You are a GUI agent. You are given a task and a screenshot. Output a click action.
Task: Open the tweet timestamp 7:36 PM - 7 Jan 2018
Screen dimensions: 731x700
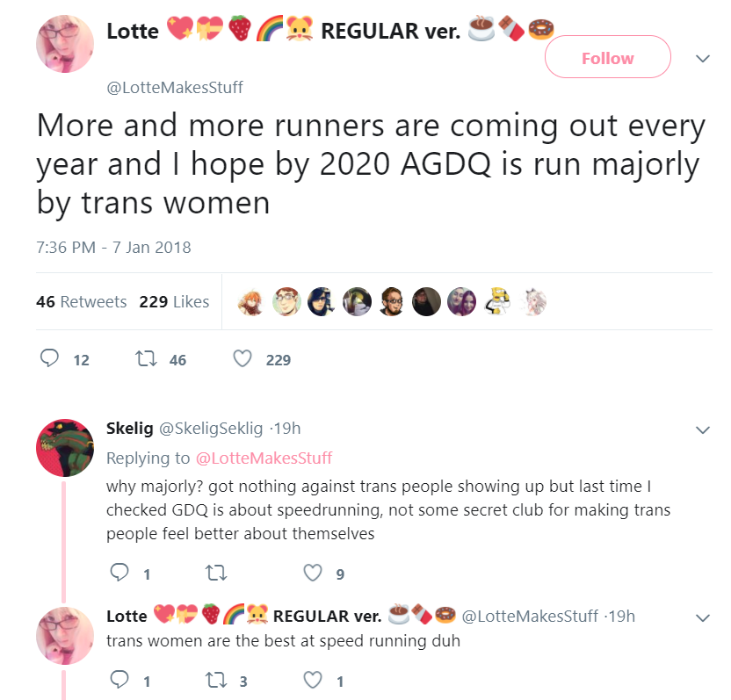(x=113, y=247)
